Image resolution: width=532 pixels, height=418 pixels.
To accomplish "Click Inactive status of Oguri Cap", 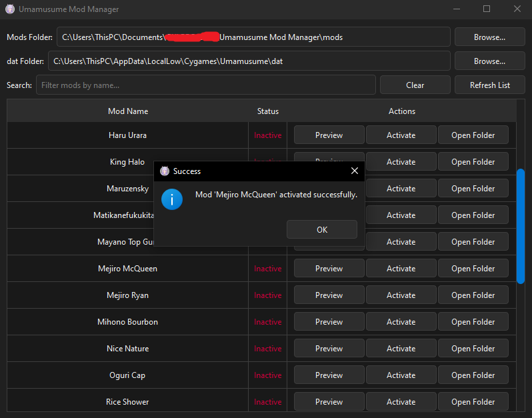I will [x=268, y=375].
